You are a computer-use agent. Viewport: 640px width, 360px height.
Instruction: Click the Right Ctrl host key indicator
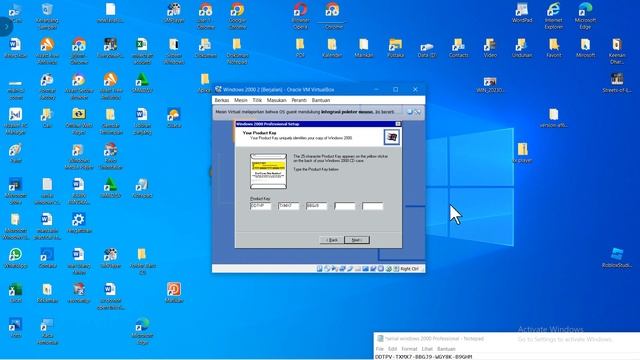click(409, 269)
